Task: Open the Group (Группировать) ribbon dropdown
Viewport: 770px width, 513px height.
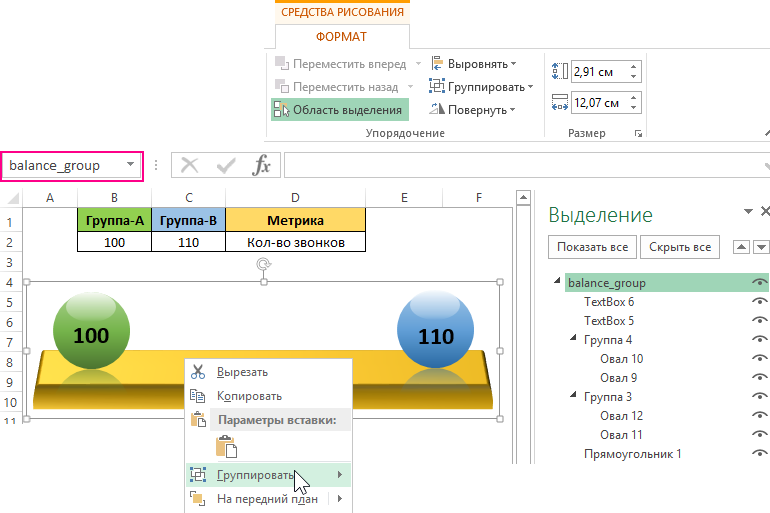Action: [x=481, y=86]
